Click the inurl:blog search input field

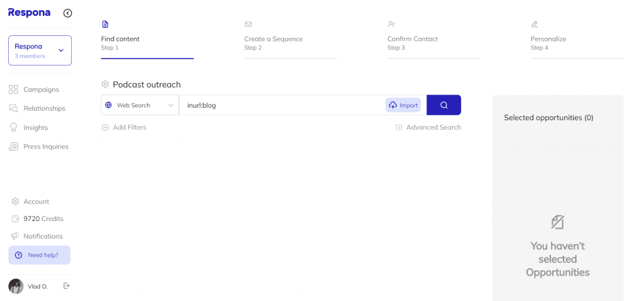point(281,105)
